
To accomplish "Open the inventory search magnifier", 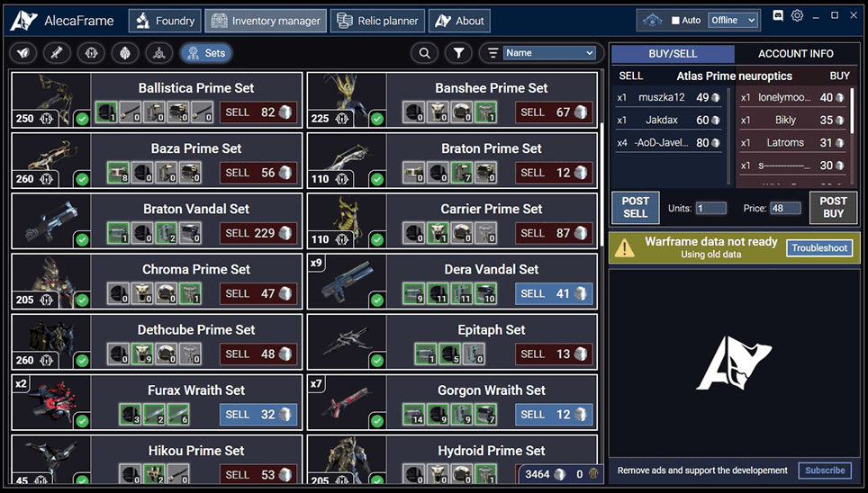I will coord(425,53).
